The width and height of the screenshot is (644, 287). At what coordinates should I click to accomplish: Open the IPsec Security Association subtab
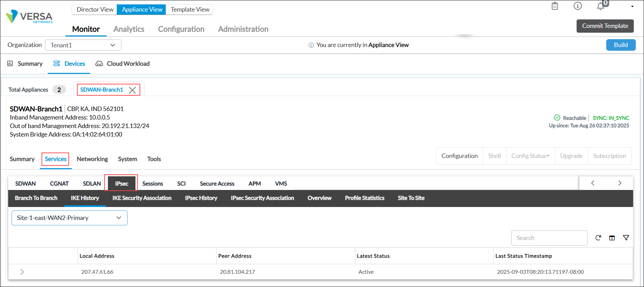(x=262, y=198)
